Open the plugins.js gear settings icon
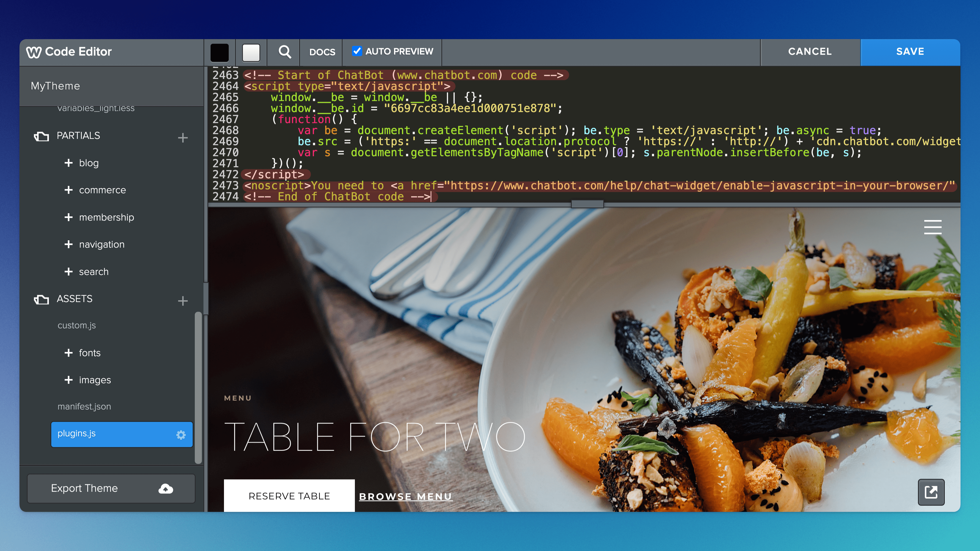The height and width of the screenshot is (551, 980). (181, 435)
